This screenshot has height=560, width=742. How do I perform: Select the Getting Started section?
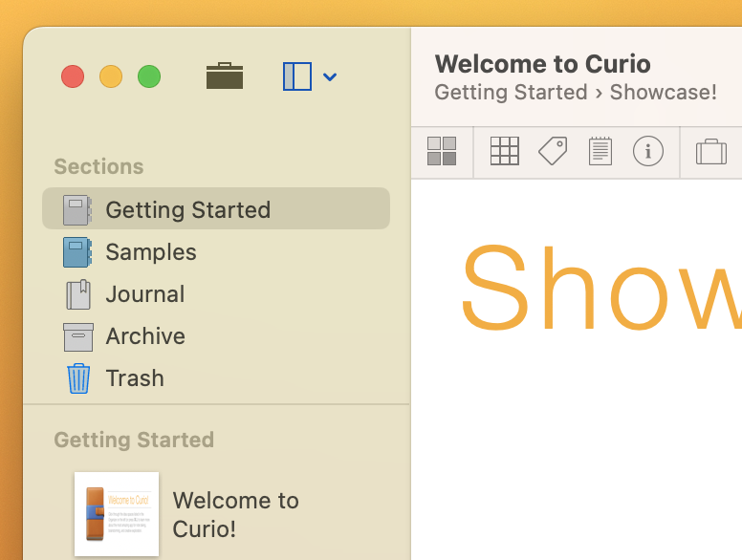tap(216, 208)
